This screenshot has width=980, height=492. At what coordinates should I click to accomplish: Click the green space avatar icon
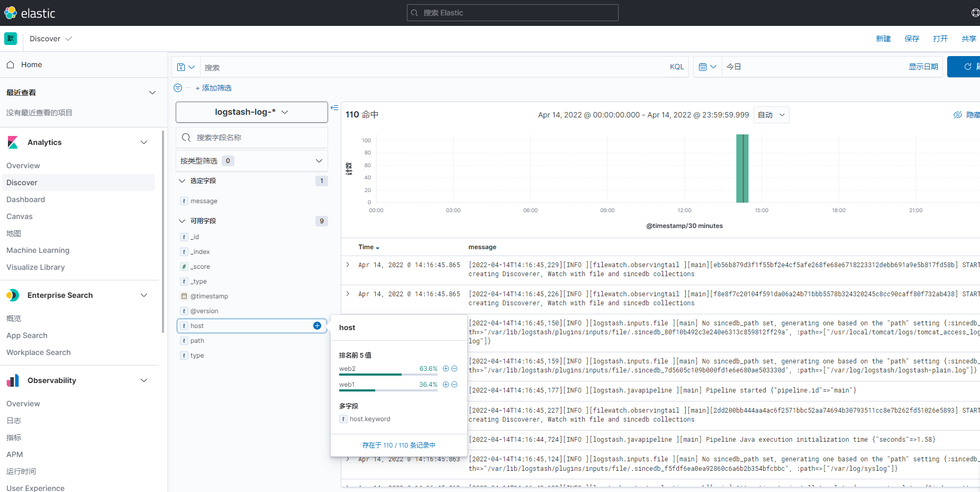11,39
